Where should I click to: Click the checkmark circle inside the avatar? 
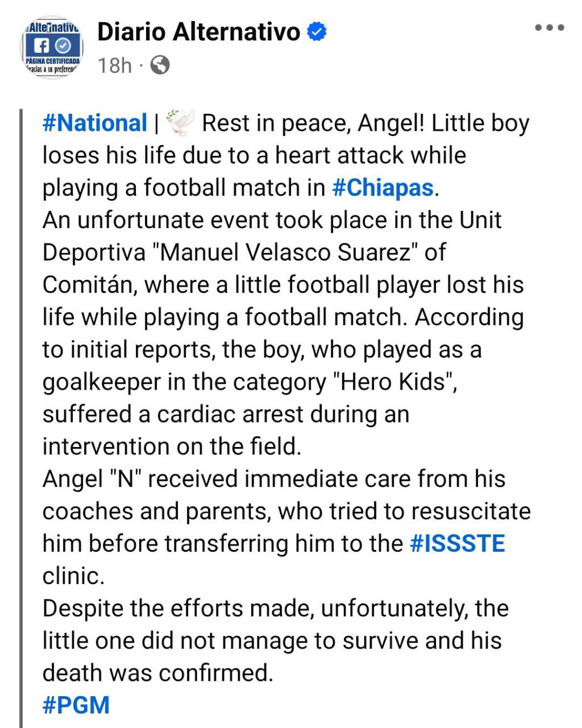coord(64,44)
